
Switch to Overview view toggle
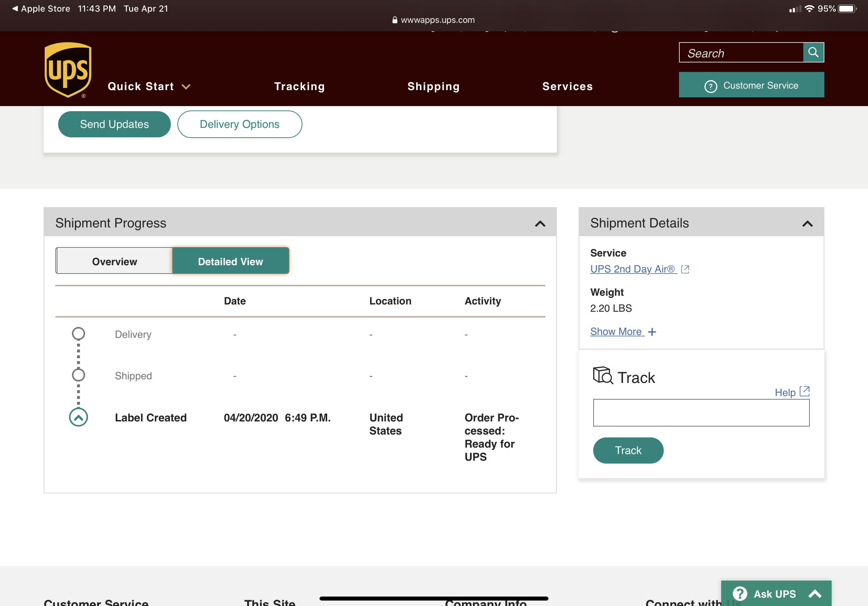(x=114, y=261)
